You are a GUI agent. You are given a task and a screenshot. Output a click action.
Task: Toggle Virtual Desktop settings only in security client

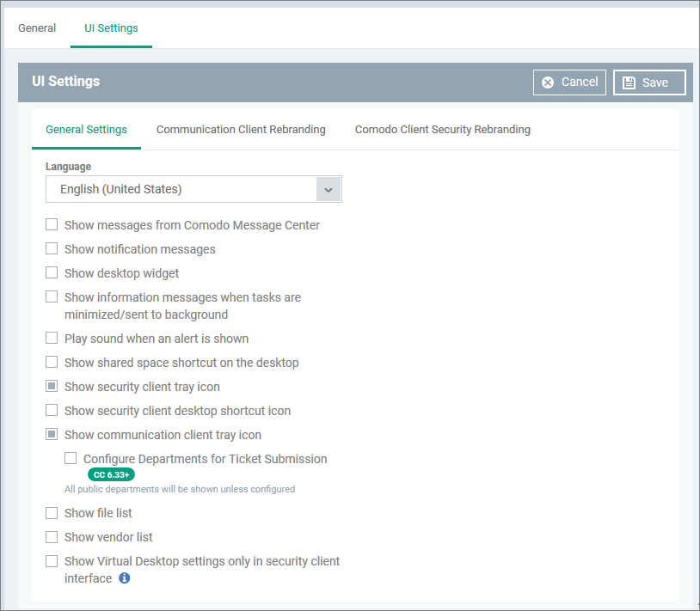point(52,561)
